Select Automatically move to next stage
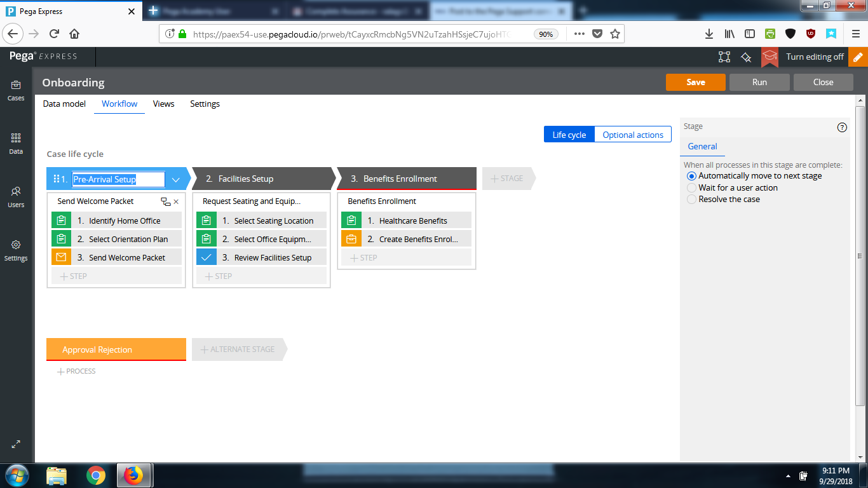This screenshot has width=868, height=488. click(692, 176)
